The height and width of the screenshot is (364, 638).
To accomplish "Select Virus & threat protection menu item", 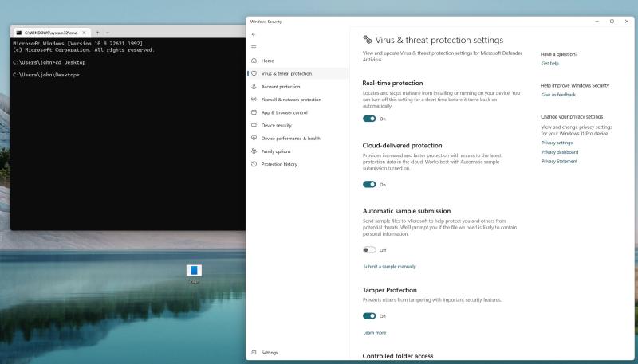I will 298,73.
